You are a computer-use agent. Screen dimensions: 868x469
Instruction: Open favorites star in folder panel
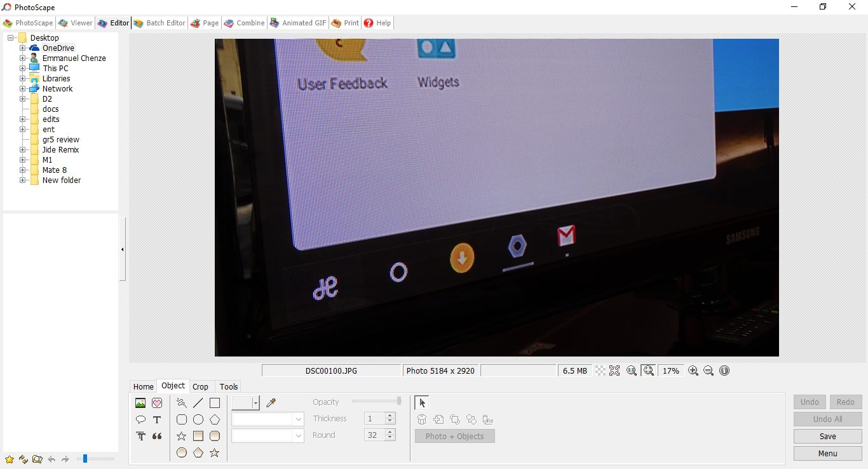10,459
